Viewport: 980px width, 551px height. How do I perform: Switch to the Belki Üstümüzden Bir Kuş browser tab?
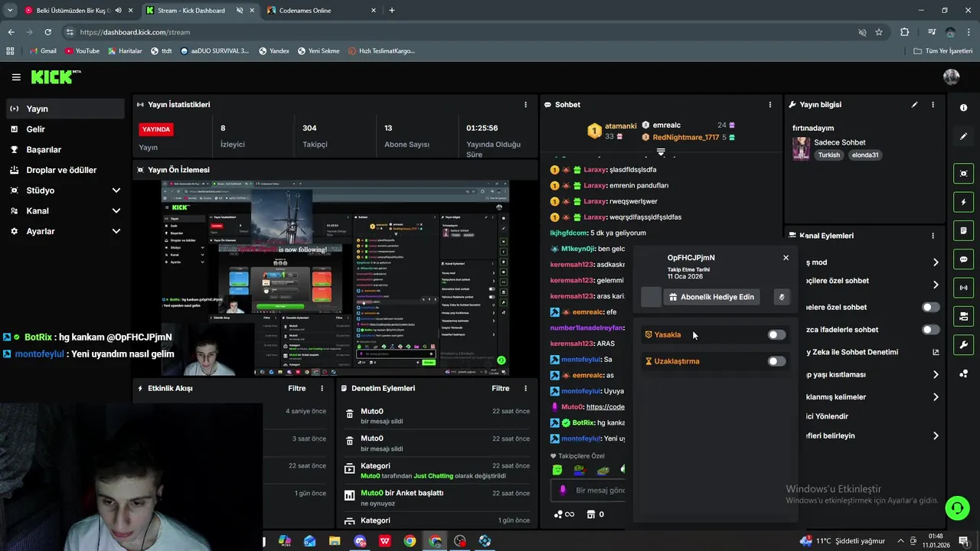pos(78,11)
